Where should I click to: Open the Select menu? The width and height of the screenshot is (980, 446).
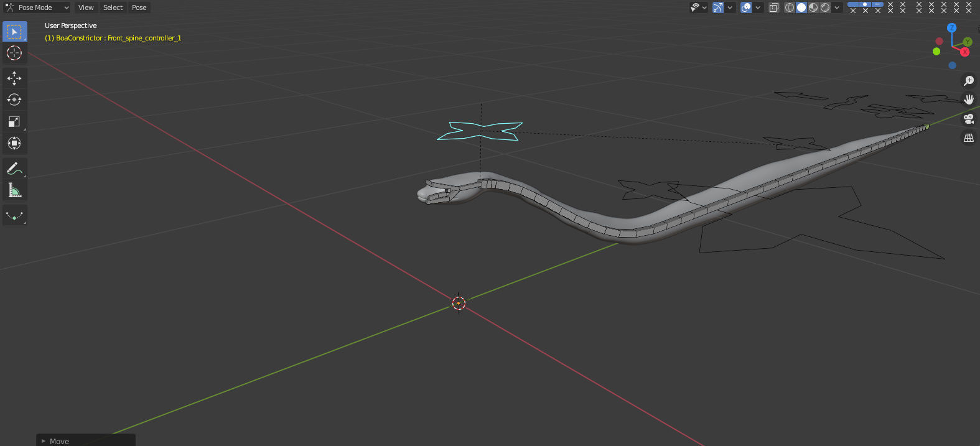(113, 7)
